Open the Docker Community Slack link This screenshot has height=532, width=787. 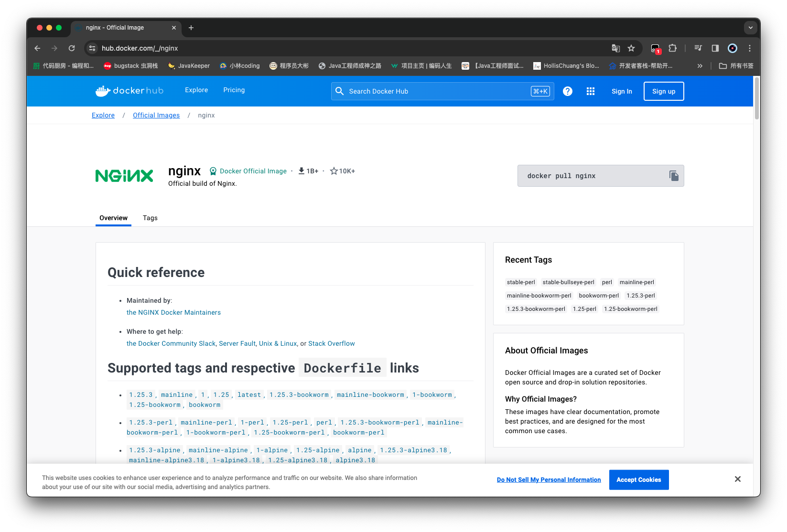(171, 343)
